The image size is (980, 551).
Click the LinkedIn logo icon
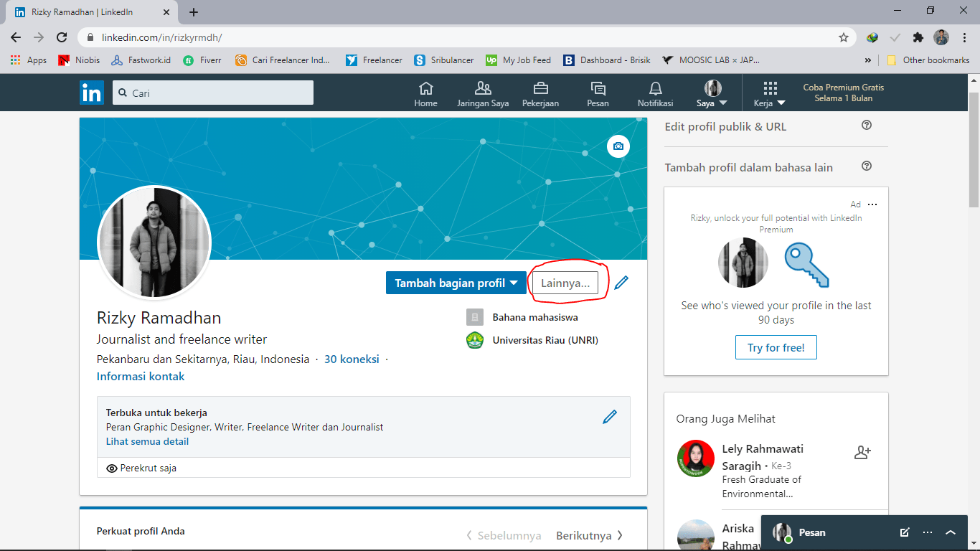[92, 93]
